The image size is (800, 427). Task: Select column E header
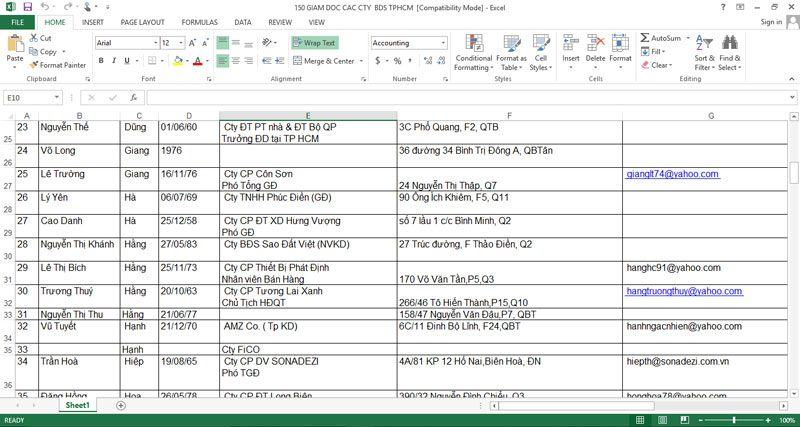[308, 116]
